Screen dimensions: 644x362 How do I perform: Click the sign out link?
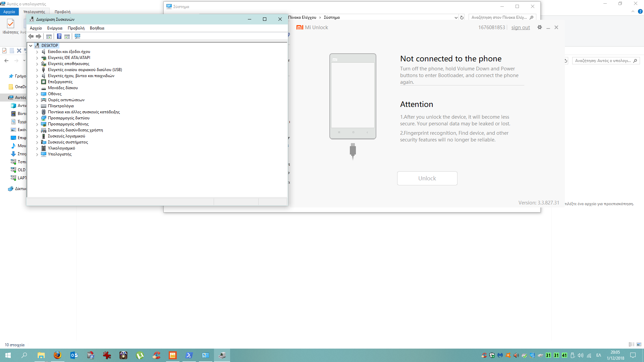pyautogui.click(x=520, y=27)
